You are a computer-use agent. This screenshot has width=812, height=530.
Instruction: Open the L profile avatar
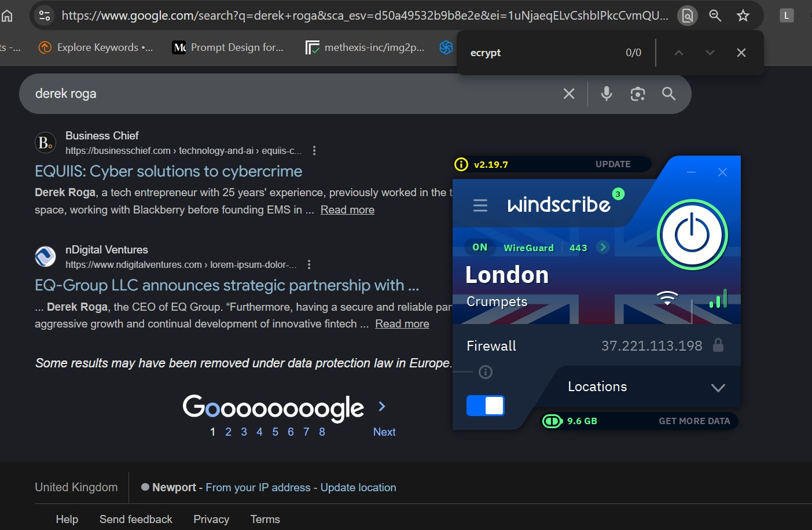coord(786,16)
